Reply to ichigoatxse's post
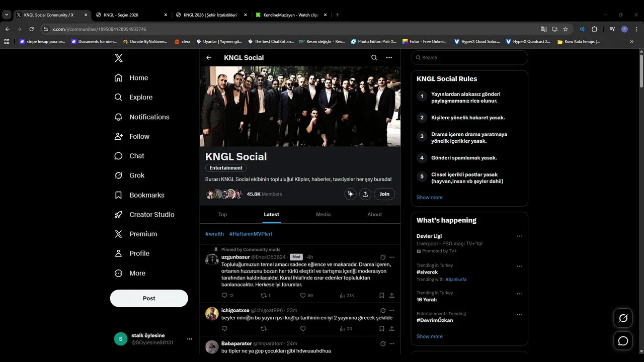Image resolution: width=644 pixels, height=362 pixels. [224, 329]
